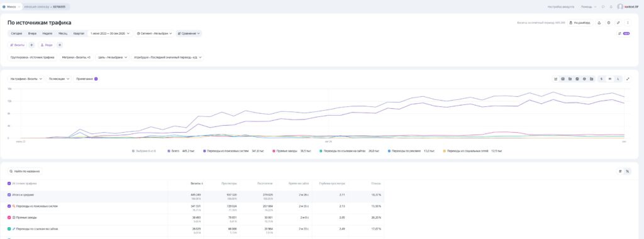Expand the Сегмент не выбран dropdown
The width and height of the screenshot is (644, 239).
click(154, 34)
